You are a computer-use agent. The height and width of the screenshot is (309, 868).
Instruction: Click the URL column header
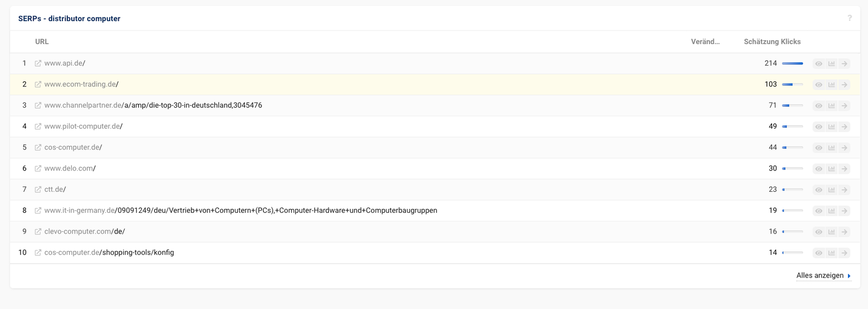tap(42, 42)
